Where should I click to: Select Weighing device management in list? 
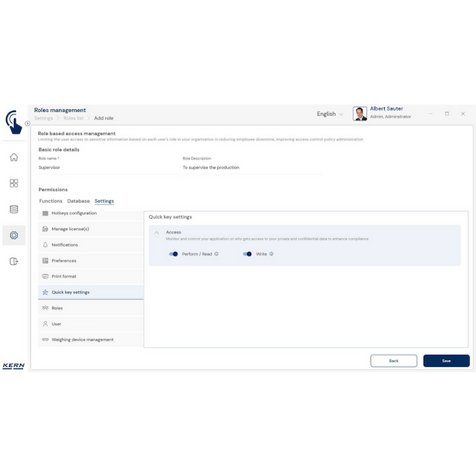pos(82,339)
